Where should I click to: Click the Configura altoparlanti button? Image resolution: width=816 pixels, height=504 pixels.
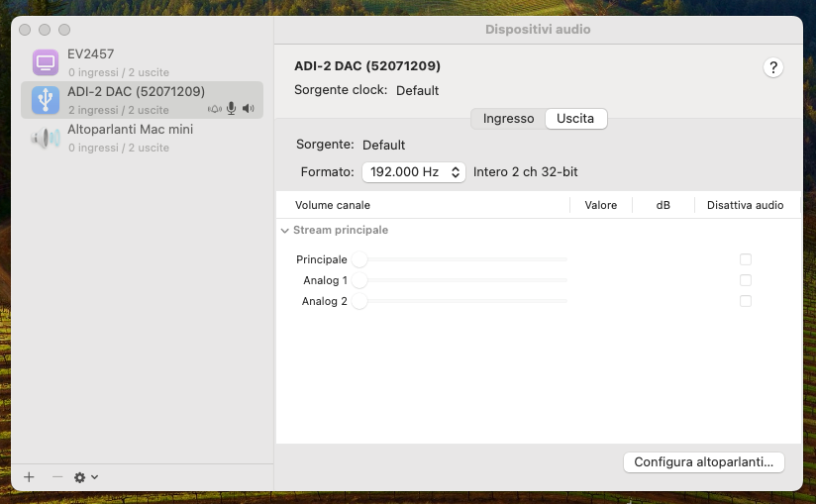coord(703,461)
